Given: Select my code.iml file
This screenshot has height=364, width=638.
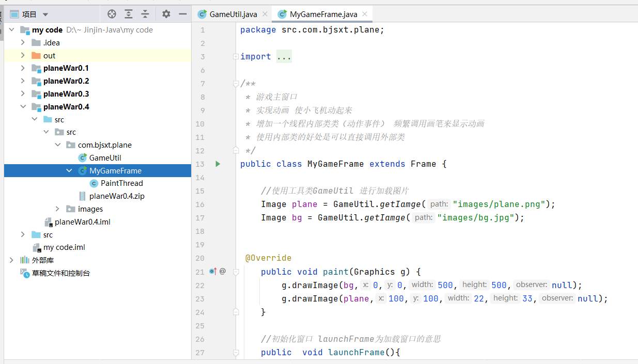Looking at the screenshot, I should point(64,247).
